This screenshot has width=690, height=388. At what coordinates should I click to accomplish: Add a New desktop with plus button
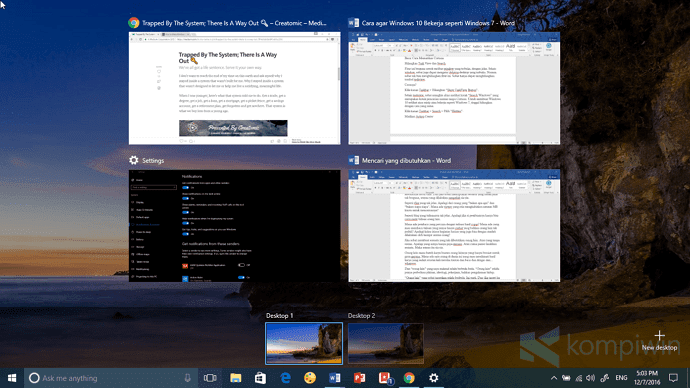(659, 341)
